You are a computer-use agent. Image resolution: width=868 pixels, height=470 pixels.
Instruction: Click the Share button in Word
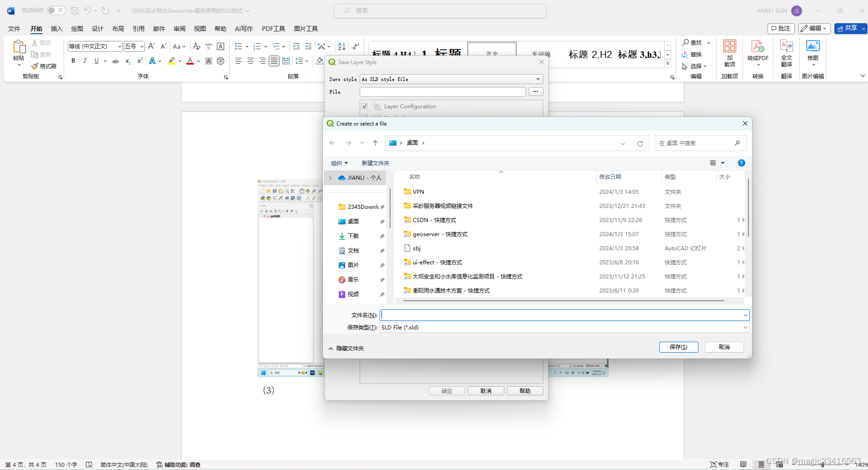point(851,29)
